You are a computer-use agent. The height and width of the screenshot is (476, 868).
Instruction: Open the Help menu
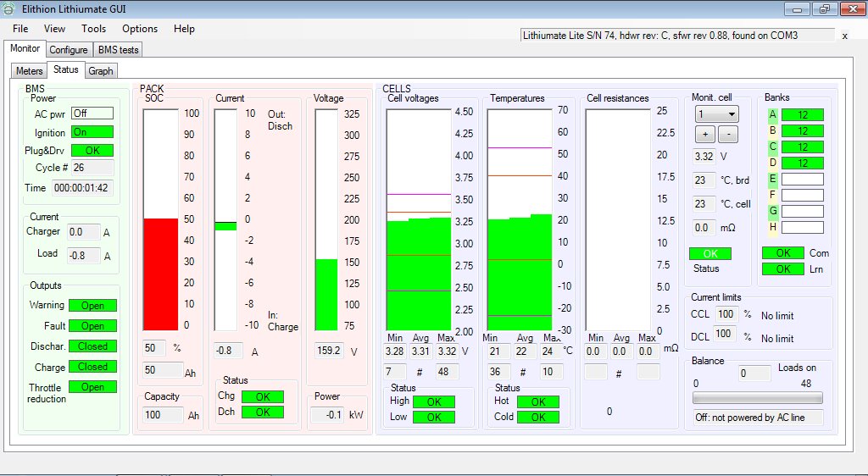click(184, 29)
